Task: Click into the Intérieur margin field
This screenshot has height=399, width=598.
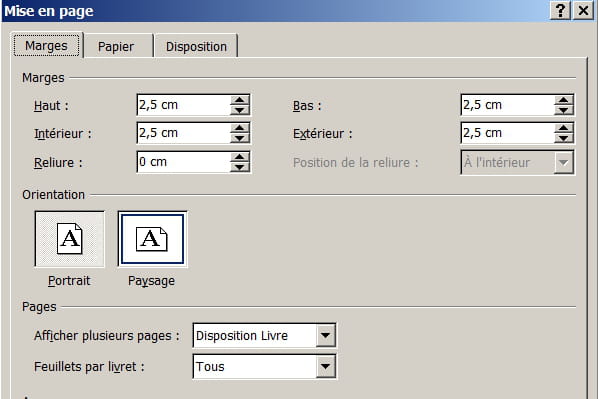Action: point(183,133)
